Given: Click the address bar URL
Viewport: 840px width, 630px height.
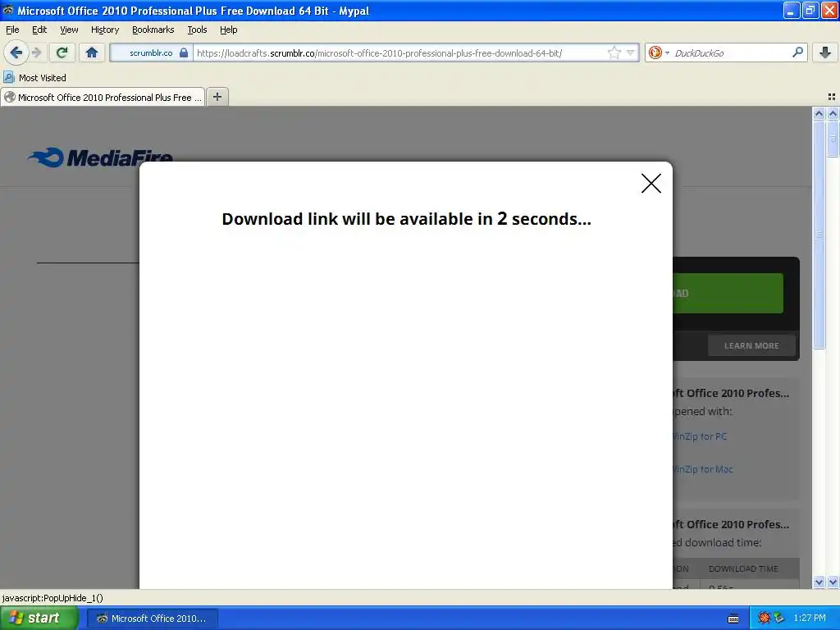Looking at the screenshot, I should pyautogui.click(x=379, y=53).
